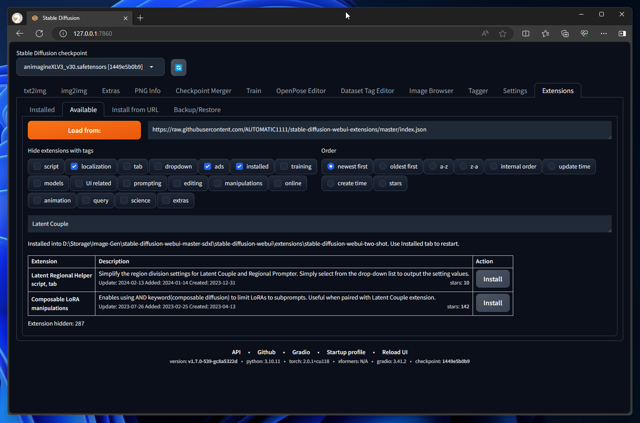Open the favorites list icon
The width and height of the screenshot is (640, 423).
click(545, 33)
